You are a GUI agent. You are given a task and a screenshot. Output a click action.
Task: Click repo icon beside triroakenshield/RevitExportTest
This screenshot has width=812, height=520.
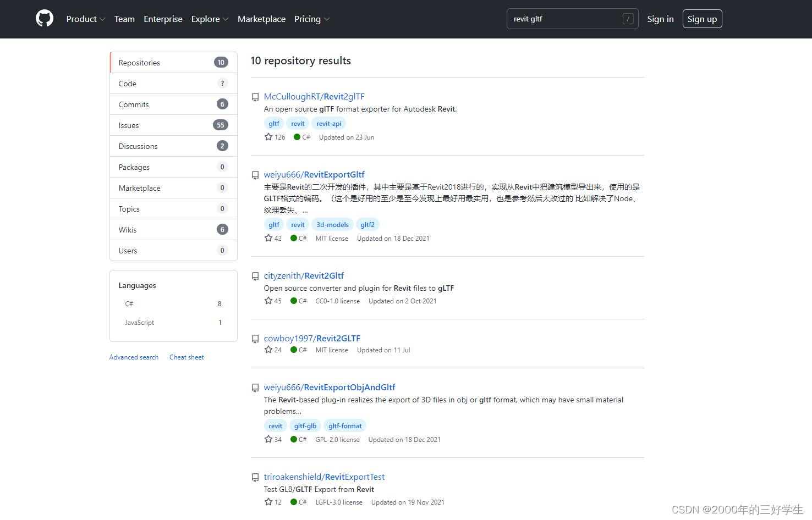pyautogui.click(x=255, y=478)
